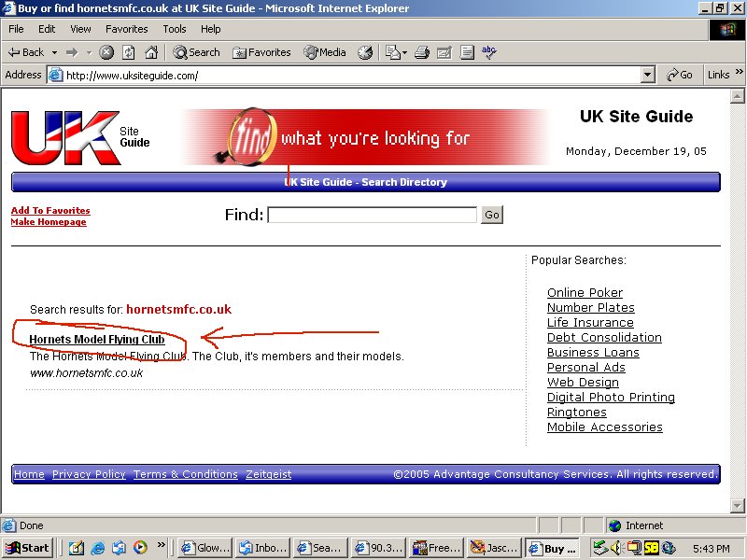Open the History toolbar icon
This screenshot has width=747, height=560.
pos(365,52)
